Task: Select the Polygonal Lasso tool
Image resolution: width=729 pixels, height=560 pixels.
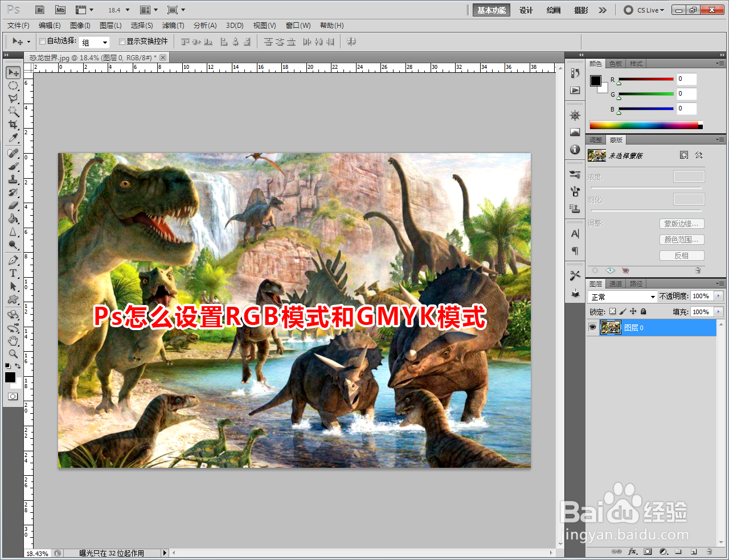Action: coord(13,98)
